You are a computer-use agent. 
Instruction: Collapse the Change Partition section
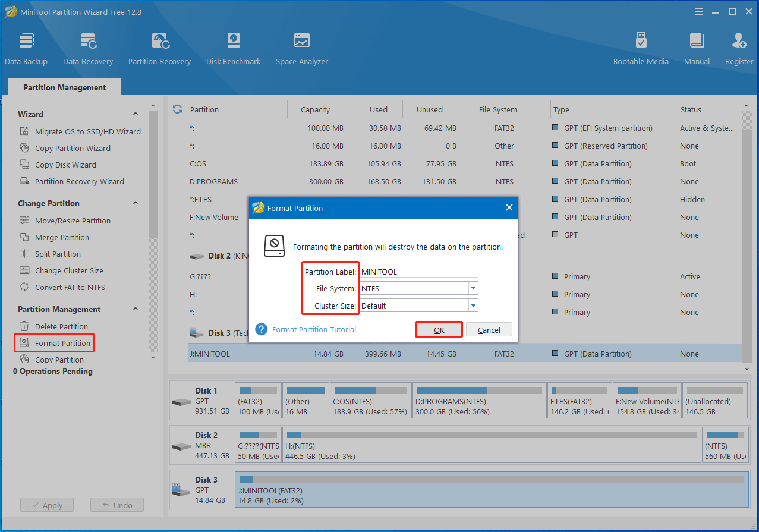pos(136,203)
